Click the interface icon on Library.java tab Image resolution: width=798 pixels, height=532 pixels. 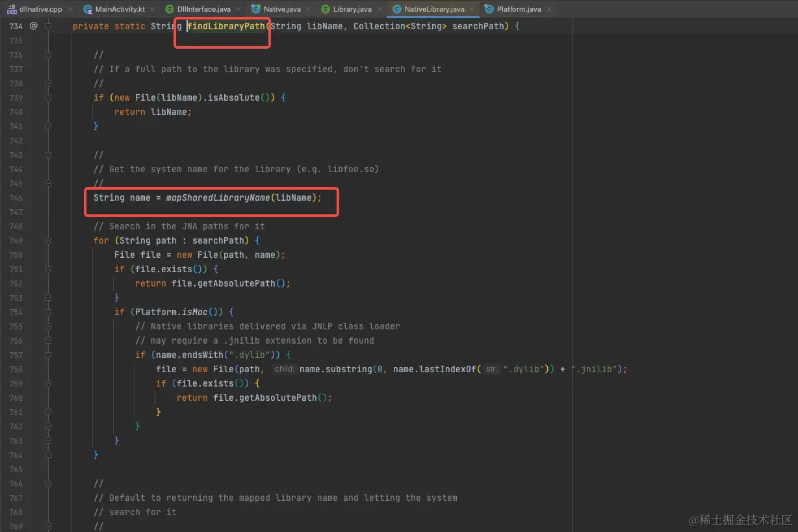(326, 9)
